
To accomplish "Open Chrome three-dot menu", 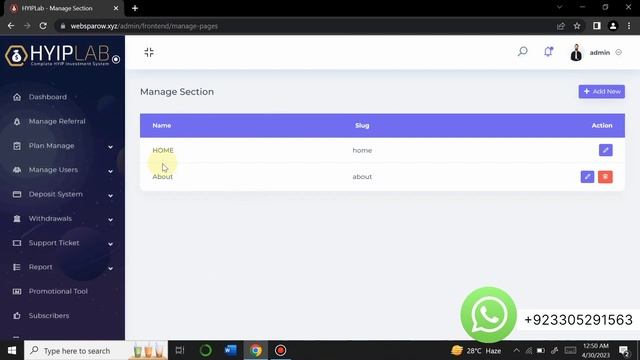I will [629, 26].
